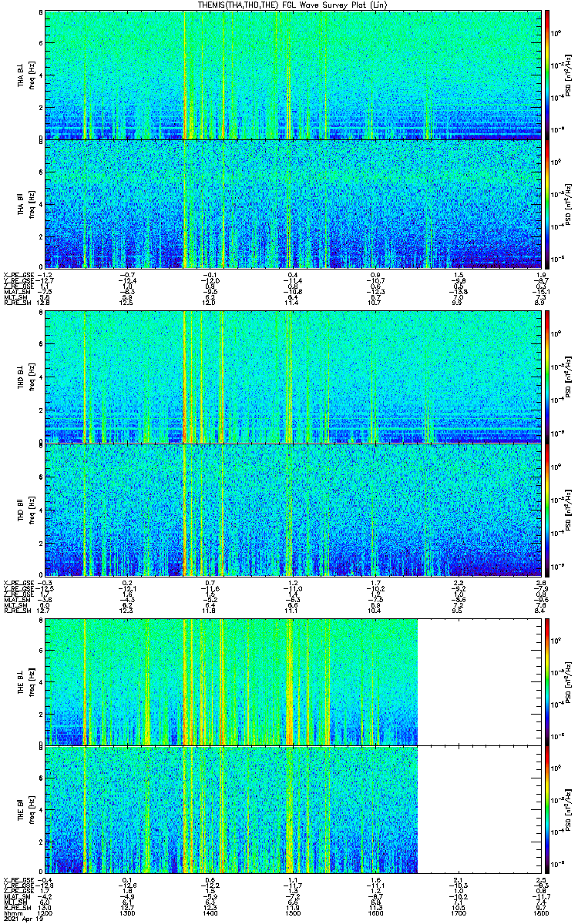This screenshot has height=924, width=578.
Task: Click the PSD color bar beside THE B-parallel panel
Action: coord(548,810)
